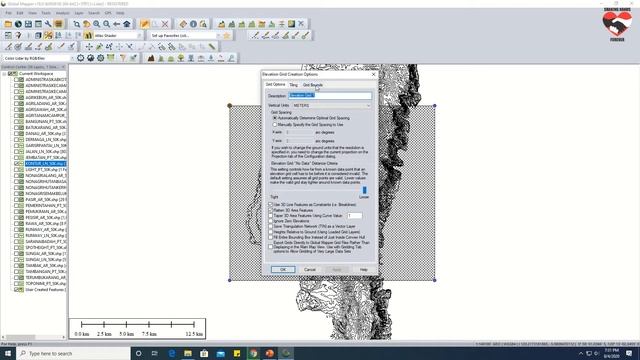Open the Help menu
This screenshot has width=640, height=360.
coord(120,13)
